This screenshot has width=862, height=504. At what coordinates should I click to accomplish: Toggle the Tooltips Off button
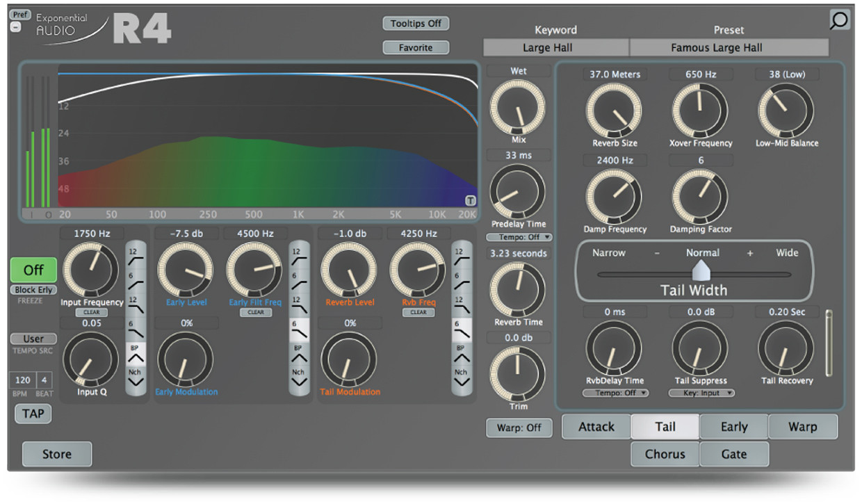click(416, 23)
